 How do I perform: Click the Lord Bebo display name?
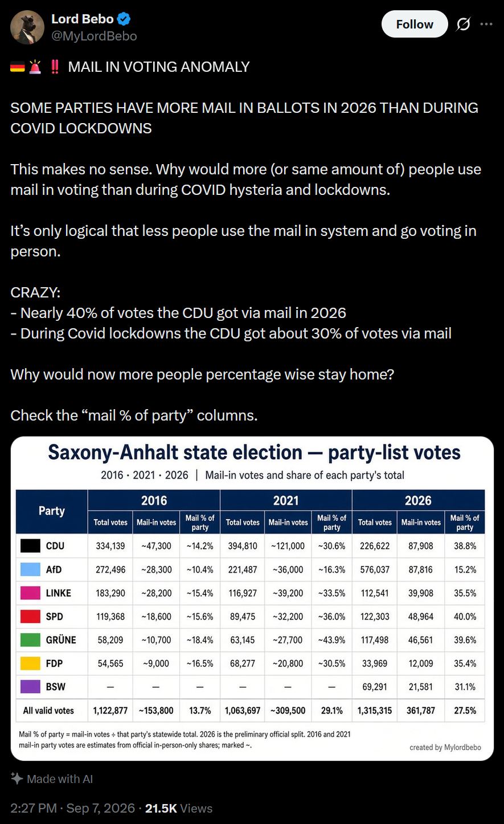[x=83, y=19]
